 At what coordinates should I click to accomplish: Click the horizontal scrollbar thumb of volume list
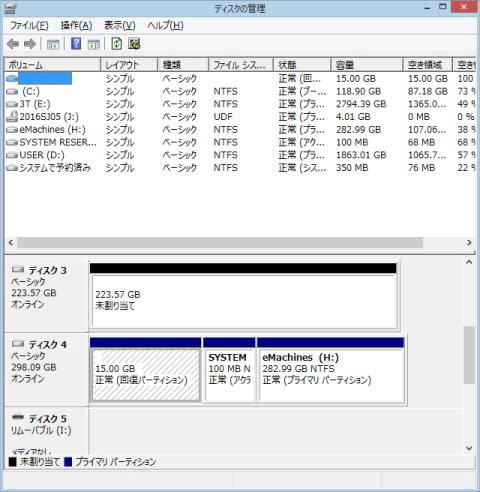(x=220, y=242)
